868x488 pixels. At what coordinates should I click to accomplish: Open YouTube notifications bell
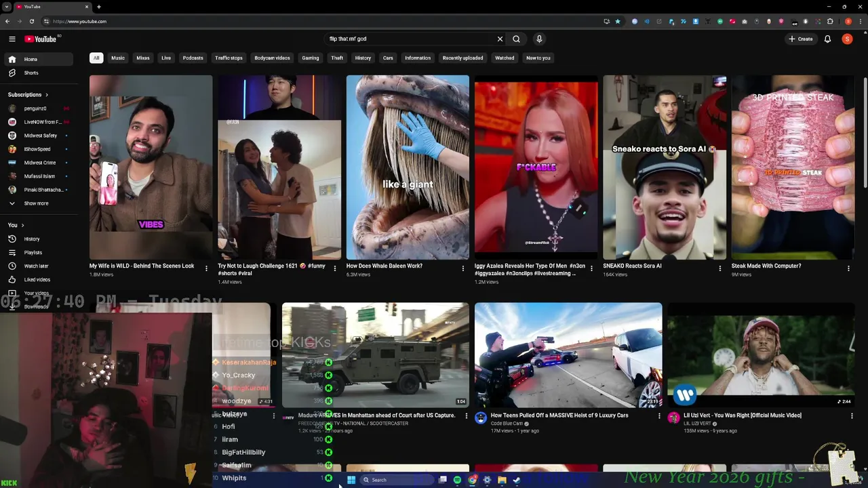coord(827,39)
